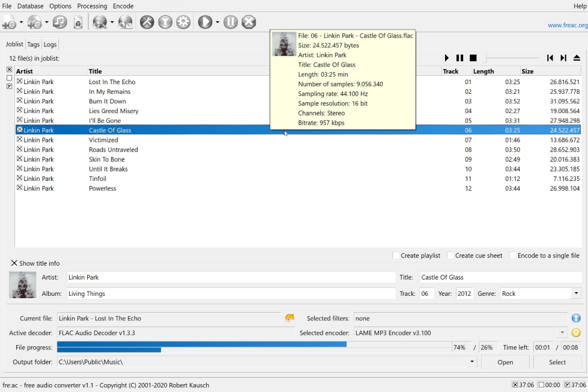
Task: Click the File progress bar
Action: pos(254,347)
